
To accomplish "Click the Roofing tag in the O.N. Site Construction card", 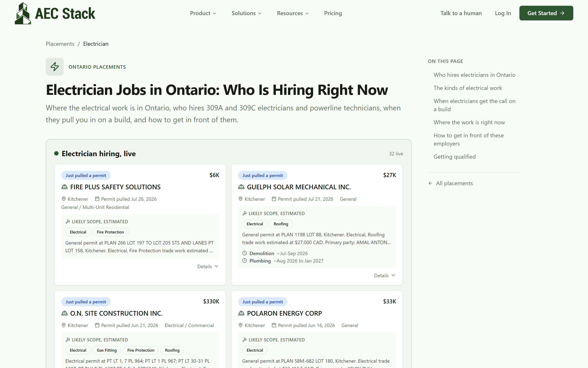I will pos(172,350).
